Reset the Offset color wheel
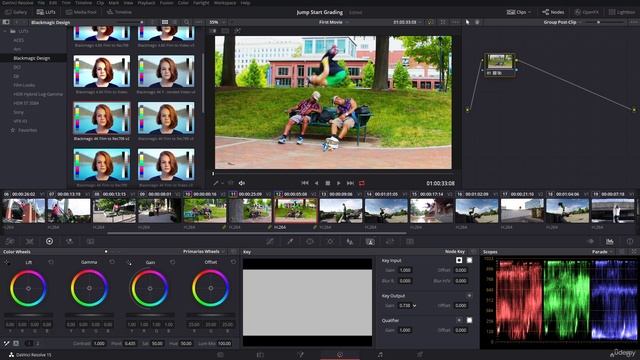Screen dimensions: 640x360 [233, 262]
